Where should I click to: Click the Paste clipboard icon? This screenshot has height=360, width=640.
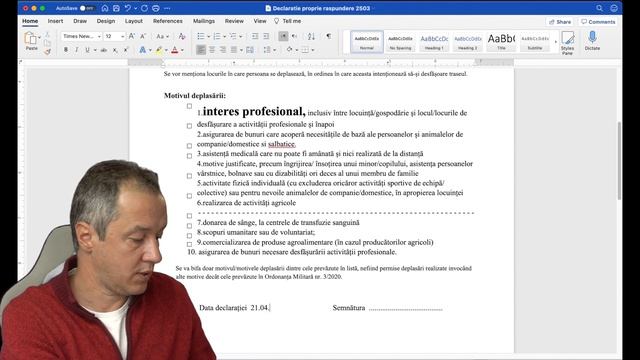(31, 39)
